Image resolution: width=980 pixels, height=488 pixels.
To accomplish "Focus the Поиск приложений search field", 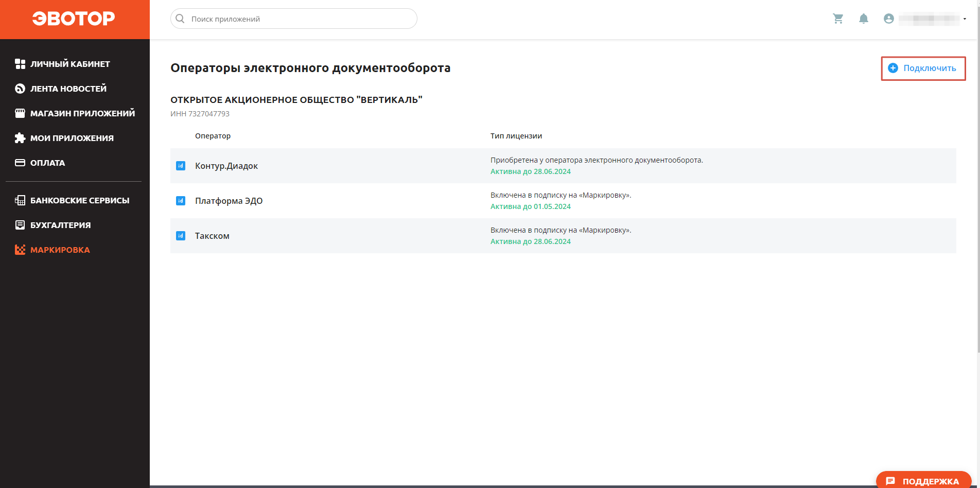I will [x=294, y=19].
